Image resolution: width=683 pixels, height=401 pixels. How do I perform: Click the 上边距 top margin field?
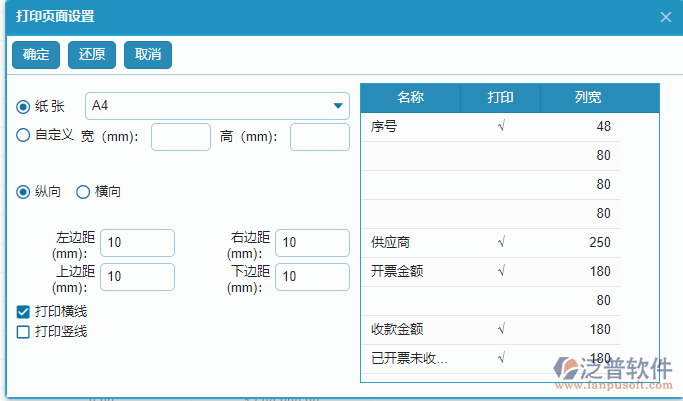coord(137,277)
